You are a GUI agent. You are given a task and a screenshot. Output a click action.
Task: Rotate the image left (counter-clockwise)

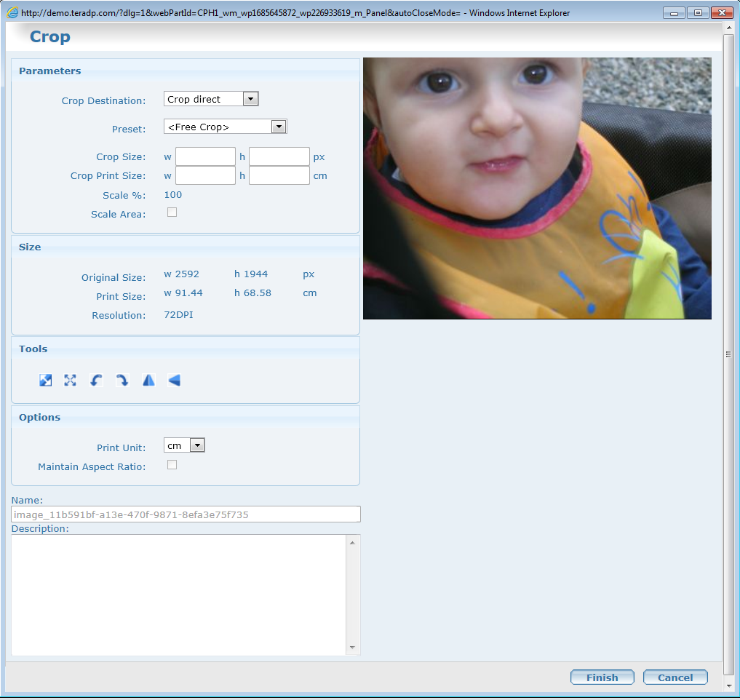[96, 380]
